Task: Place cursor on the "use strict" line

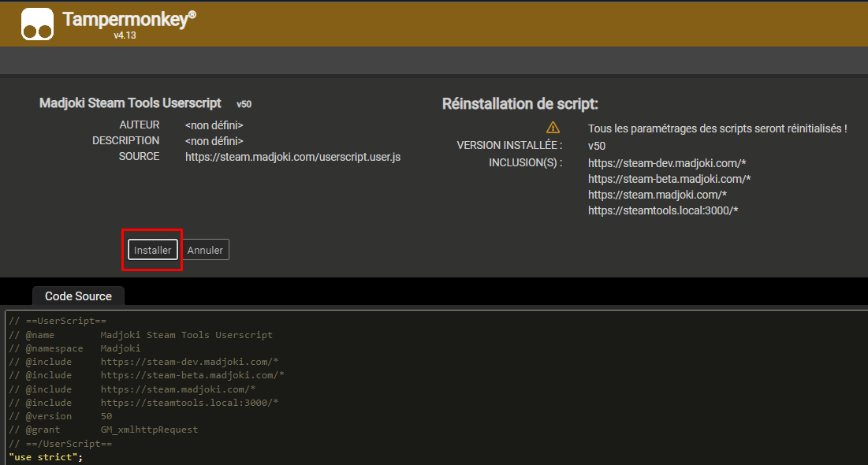Action: [x=46, y=457]
